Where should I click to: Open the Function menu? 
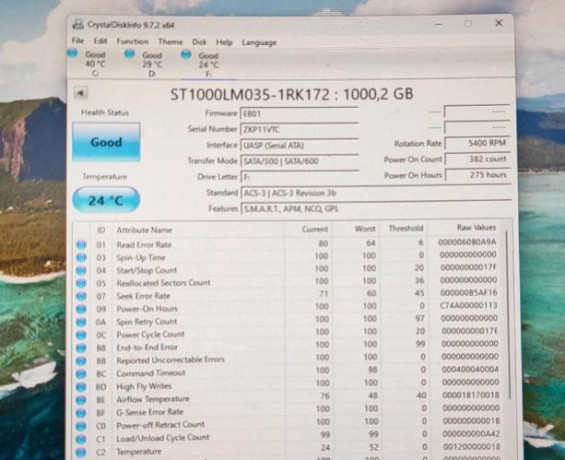[132, 41]
